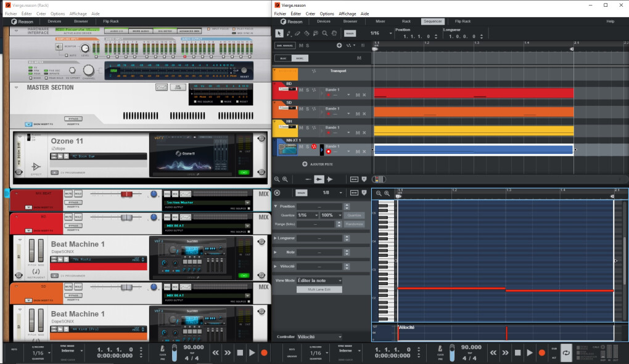Adjust the MIX BEAT channel fader
629x364 pixels.
click(x=126, y=194)
